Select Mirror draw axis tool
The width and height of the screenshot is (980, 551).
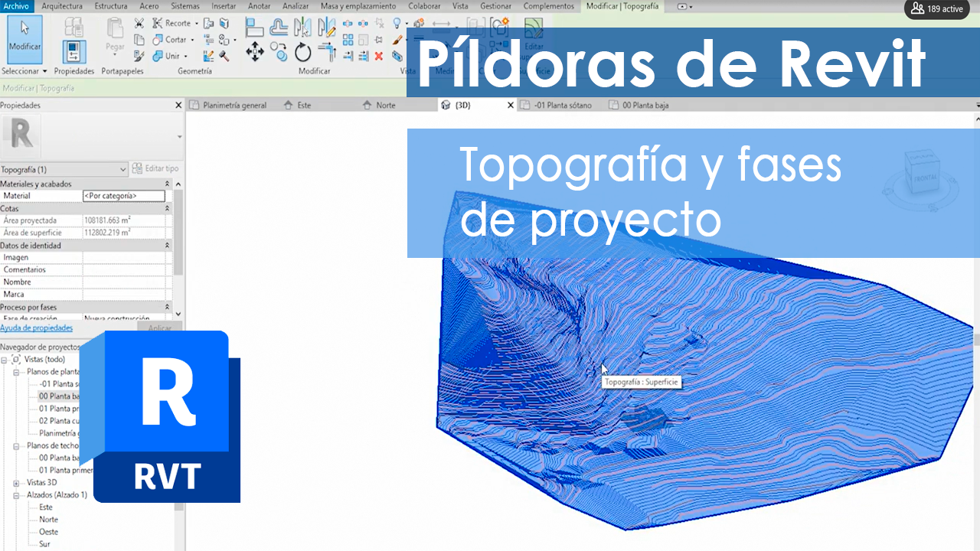(x=327, y=27)
